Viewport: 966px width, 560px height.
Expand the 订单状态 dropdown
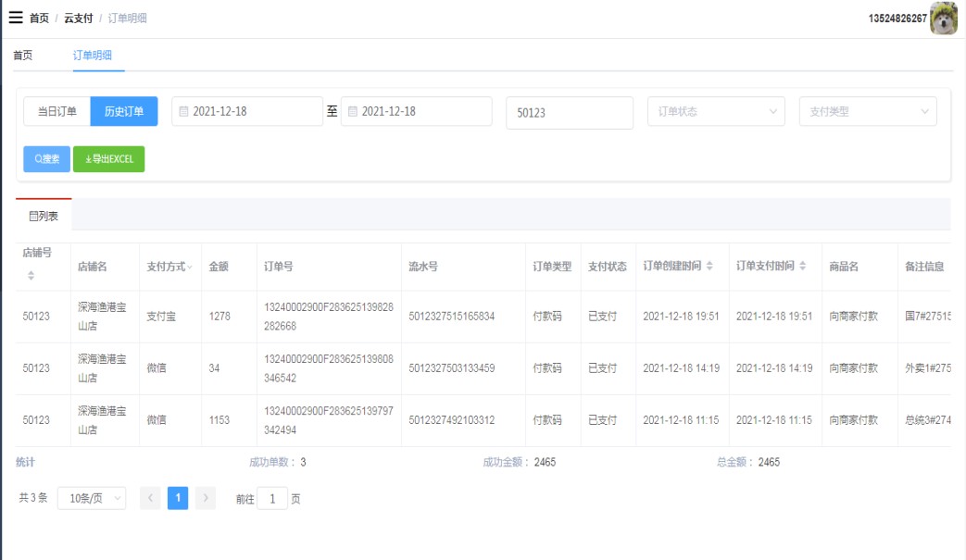point(716,111)
